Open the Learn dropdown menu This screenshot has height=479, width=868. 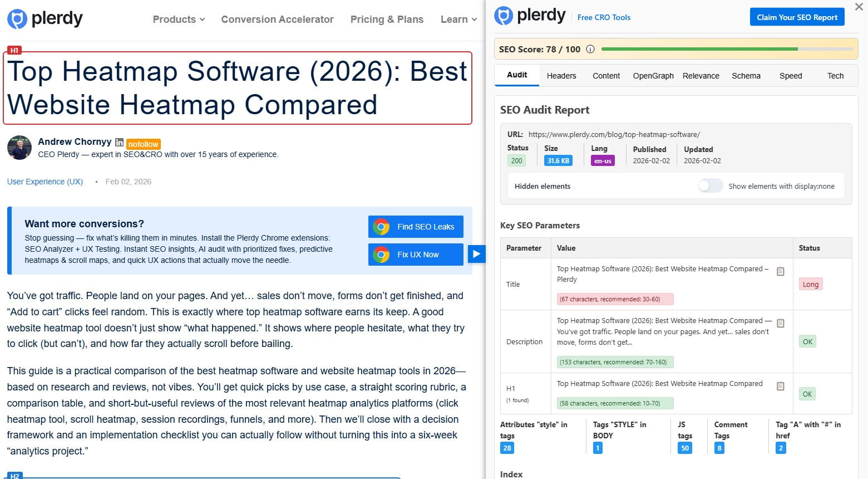[x=458, y=19]
